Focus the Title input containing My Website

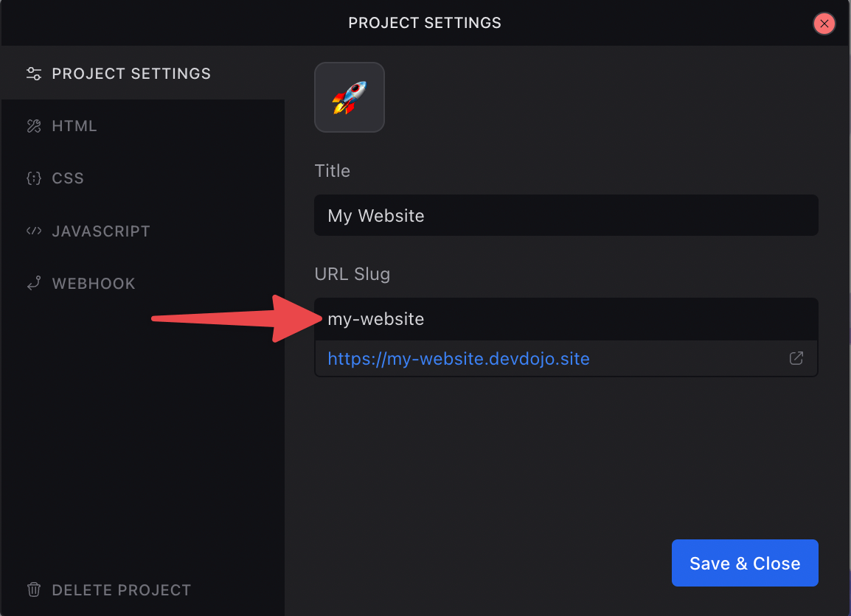566,216
